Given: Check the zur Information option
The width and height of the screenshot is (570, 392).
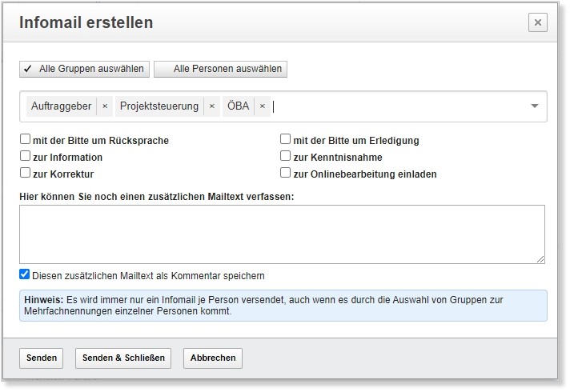Looking at the screenshot, I should point(26,157).
